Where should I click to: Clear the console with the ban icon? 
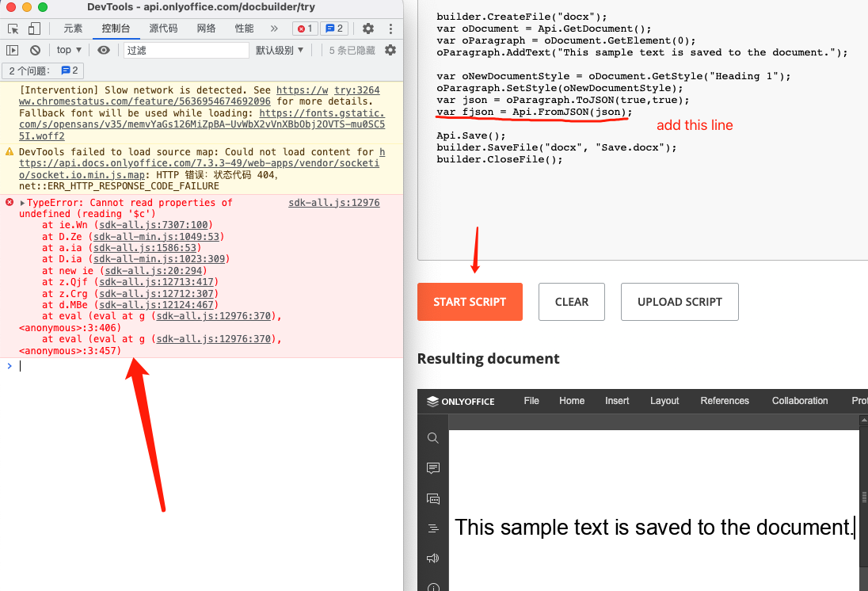pyautogui.click(x=35, y=51)
